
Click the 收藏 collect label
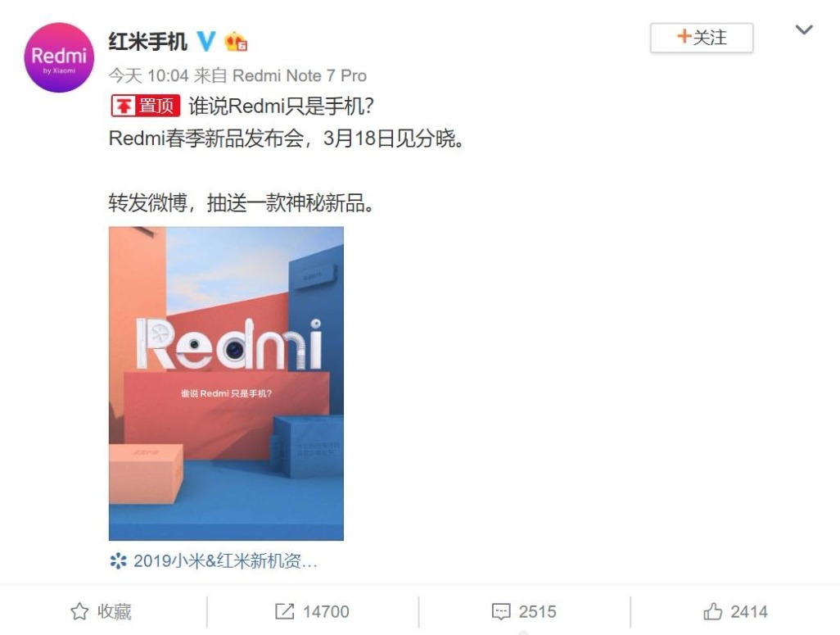pos(114,611)
